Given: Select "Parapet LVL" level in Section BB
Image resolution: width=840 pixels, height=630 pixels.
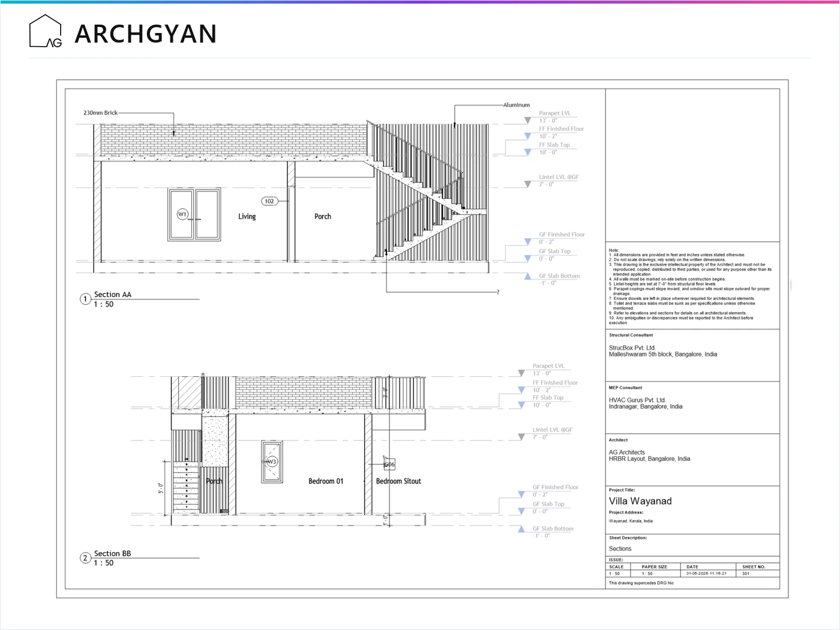Looking at the screenshot, I should 548,366.
